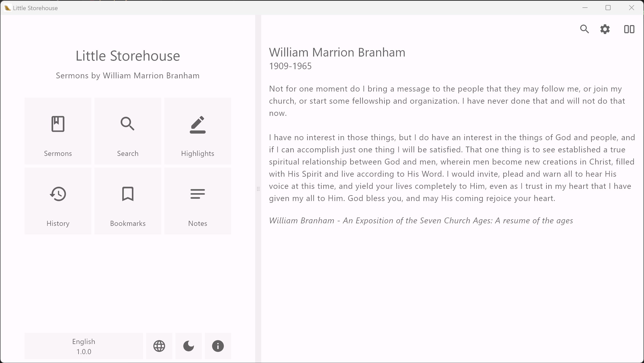Click the top-right search magnifier icon

coord(584,29)
